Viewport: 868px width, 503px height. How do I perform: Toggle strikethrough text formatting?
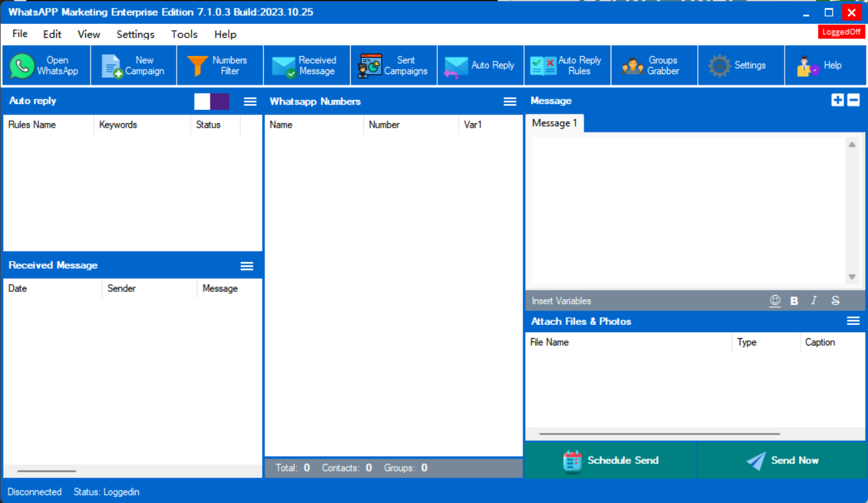[835, 300]
